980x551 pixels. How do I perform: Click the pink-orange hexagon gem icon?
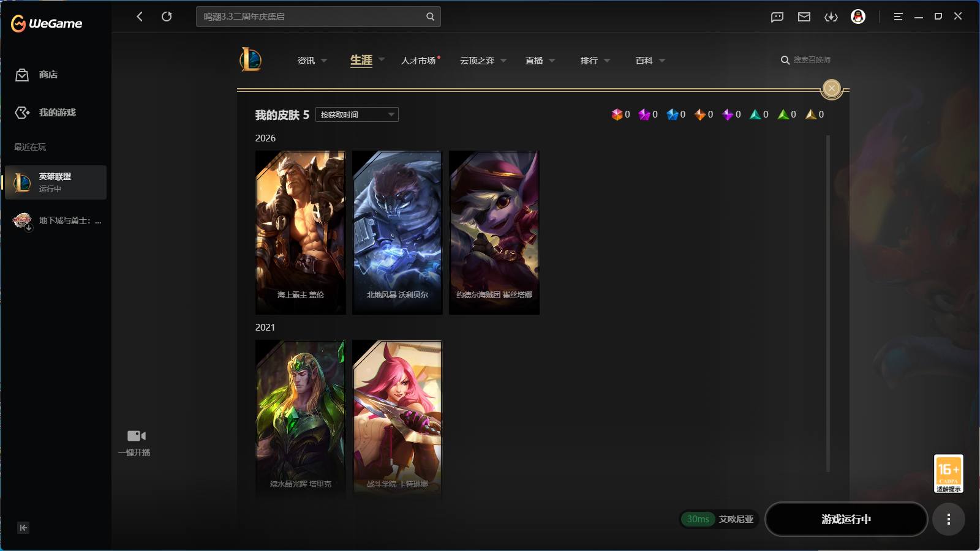(617, 114)
